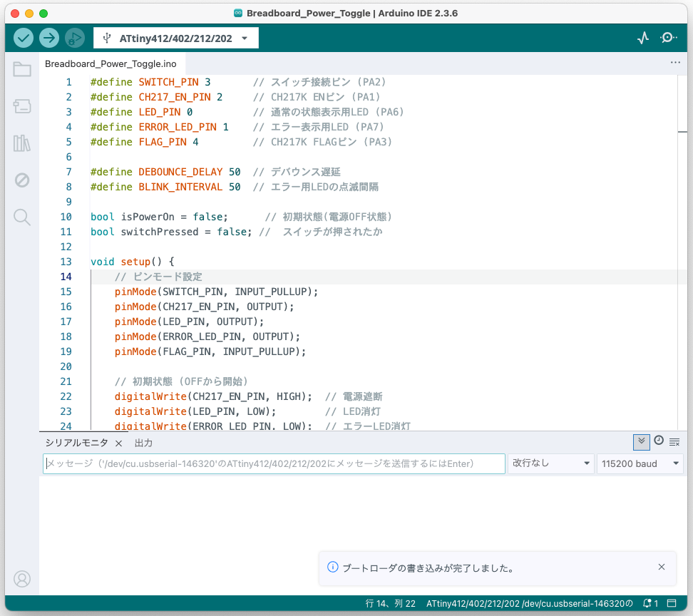The height and width of the screenshot is (616, 693).
Task: Click the Verify sketch checkmark button
Action: (x=24, y=38)
